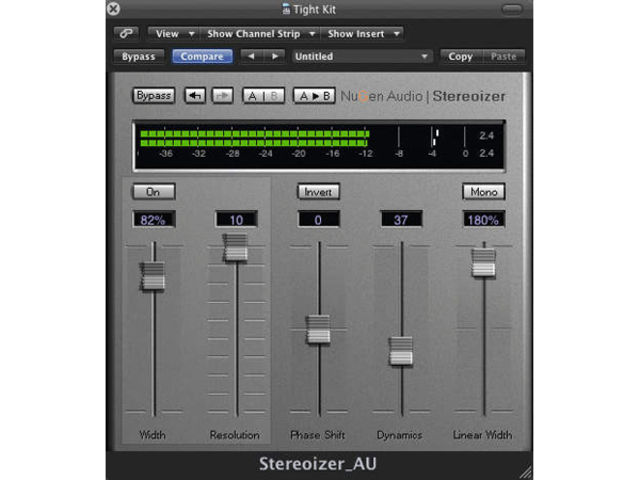
Task: Toggle the Logic Bypass button
Action: coord(139,56)
